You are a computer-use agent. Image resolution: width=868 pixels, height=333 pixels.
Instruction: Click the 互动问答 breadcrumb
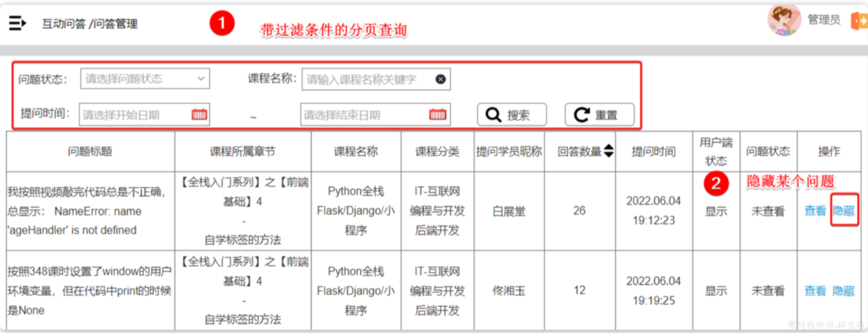point(63,24)
